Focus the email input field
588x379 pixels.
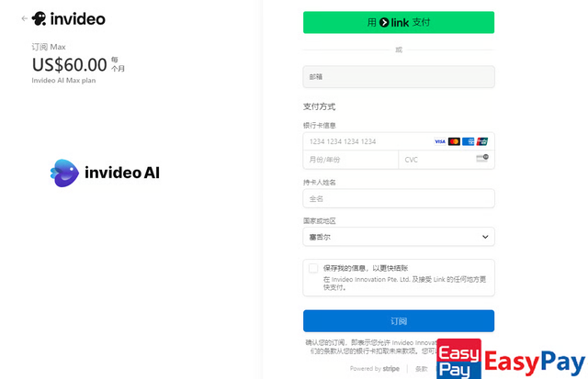pyautogui.click(x=399, y=77)
